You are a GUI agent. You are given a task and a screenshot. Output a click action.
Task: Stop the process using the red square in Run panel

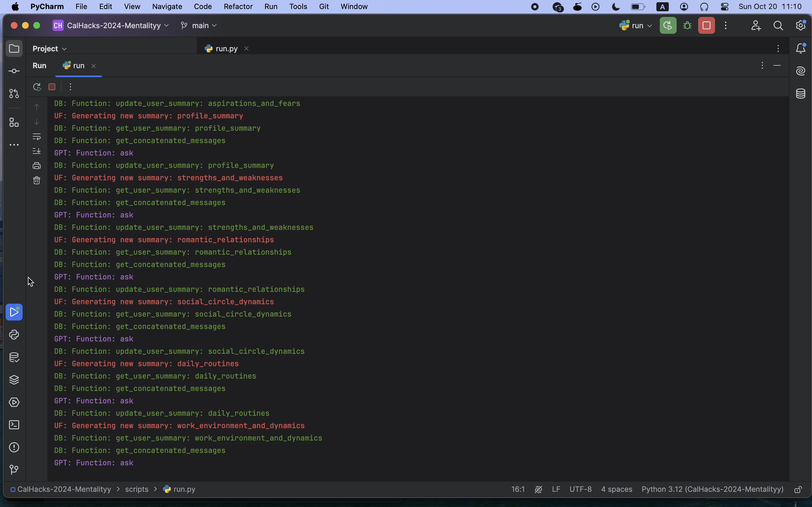[52, 87]
